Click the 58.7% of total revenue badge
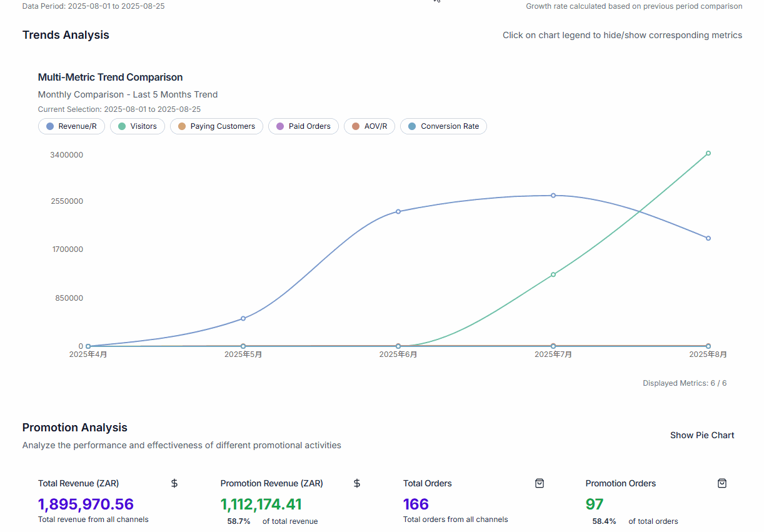This screenshot has width=764, height=532. pos(239,521)
